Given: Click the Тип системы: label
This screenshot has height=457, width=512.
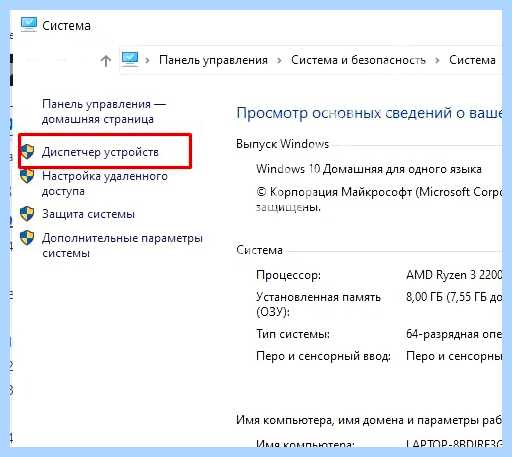Looking at the screenshot, I should pyautogui.click(x=293, y=334).
